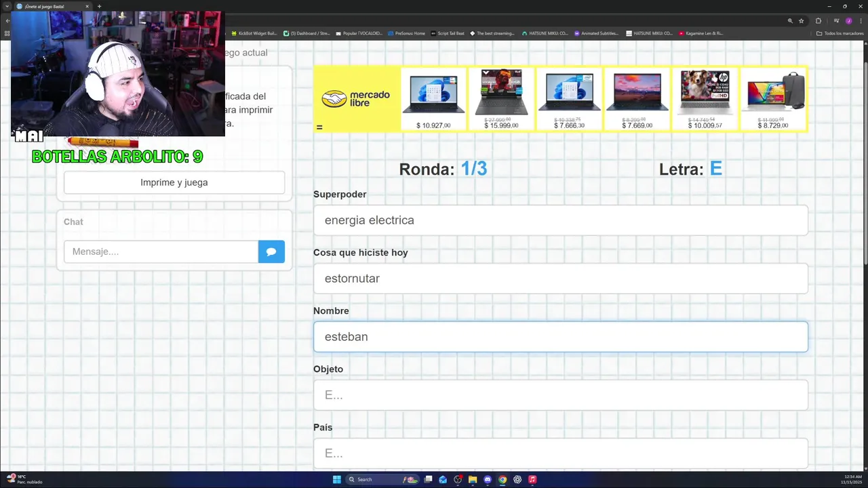
Task: Open a new browser tab
Action: click(99, 6)
